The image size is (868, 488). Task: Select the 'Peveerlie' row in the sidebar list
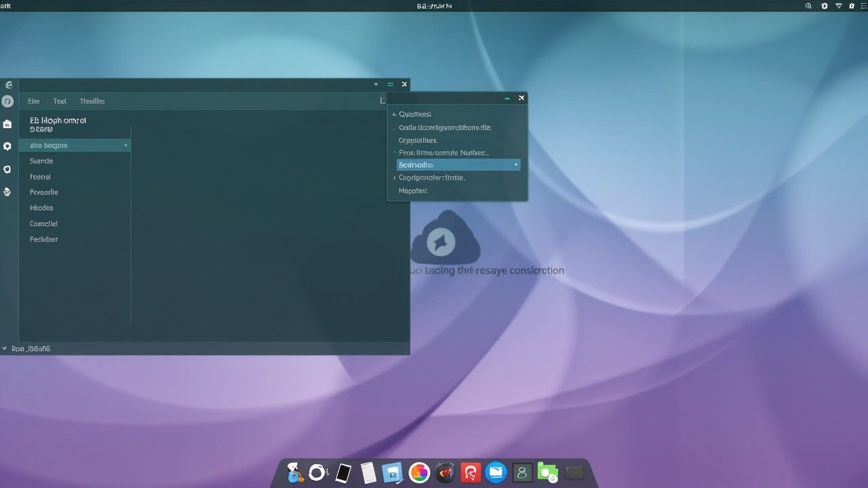coord(75,192)
